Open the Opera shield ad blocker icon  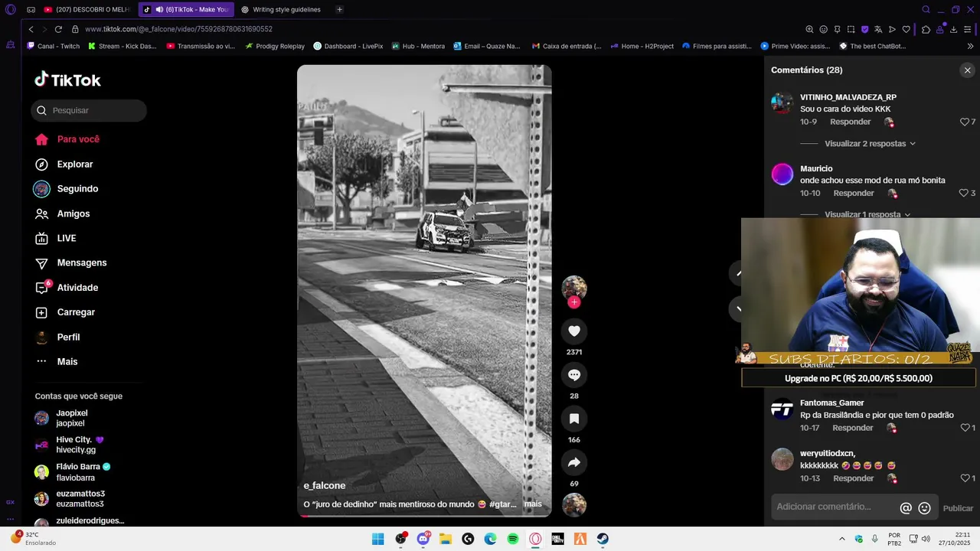click(x=864, y=29)
